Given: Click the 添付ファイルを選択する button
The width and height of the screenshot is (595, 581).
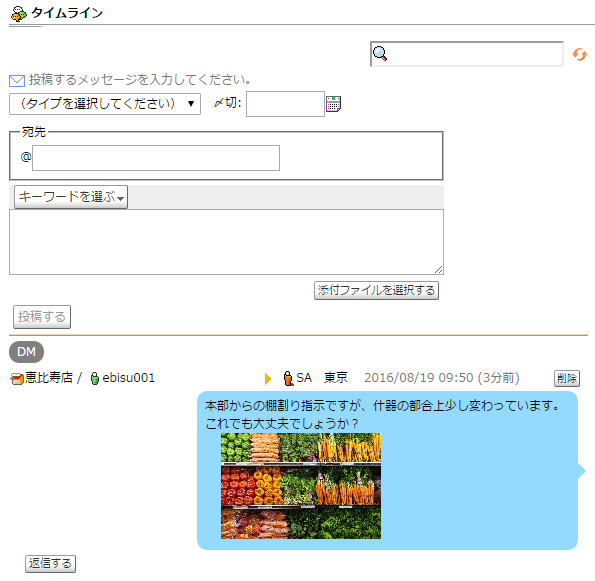Looking at the screenshot, I should pos(376,291).
